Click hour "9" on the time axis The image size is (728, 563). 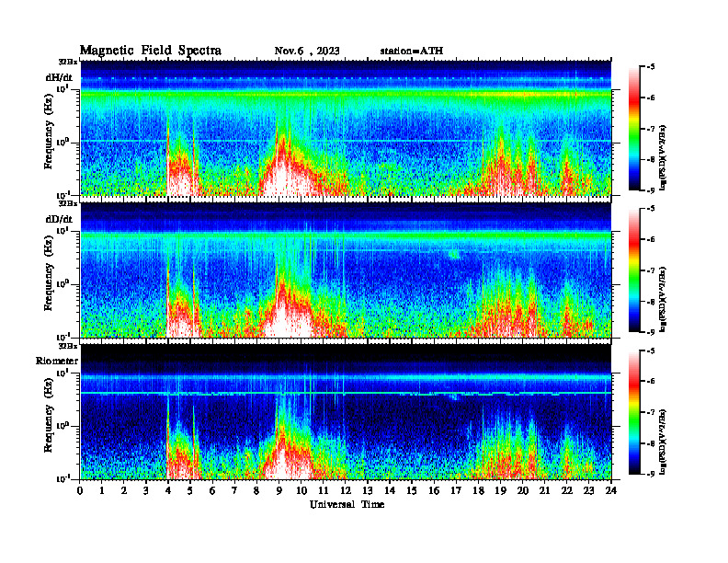279,491
